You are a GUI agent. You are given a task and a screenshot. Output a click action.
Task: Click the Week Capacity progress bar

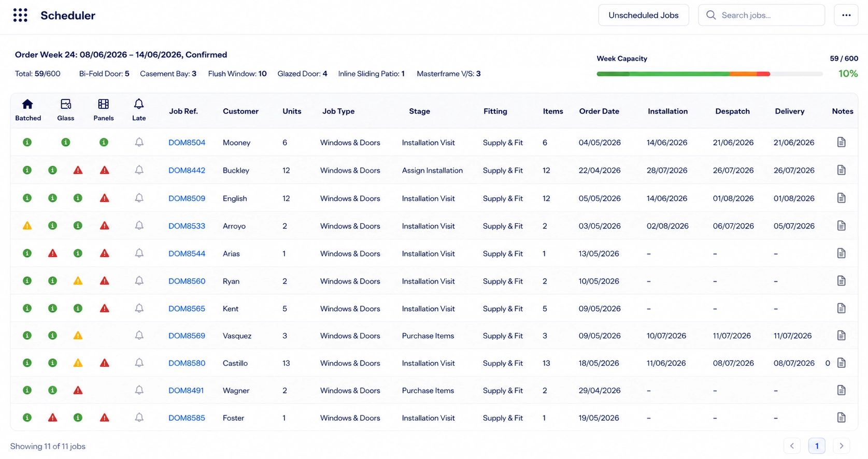(x=709, y=74)
